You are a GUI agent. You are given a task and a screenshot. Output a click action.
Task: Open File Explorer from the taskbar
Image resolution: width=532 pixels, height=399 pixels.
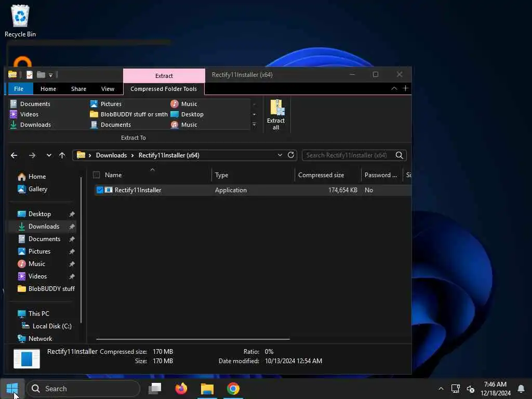coord(207,389)
